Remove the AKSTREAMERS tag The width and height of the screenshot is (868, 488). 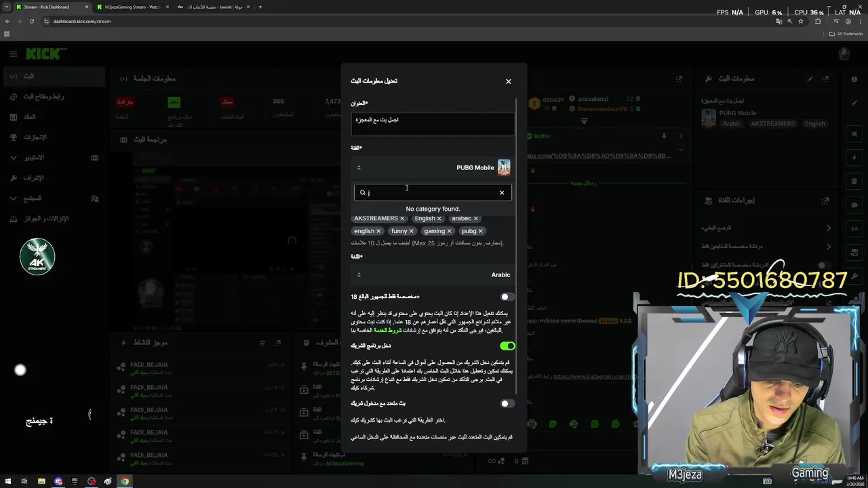(402, 218)
